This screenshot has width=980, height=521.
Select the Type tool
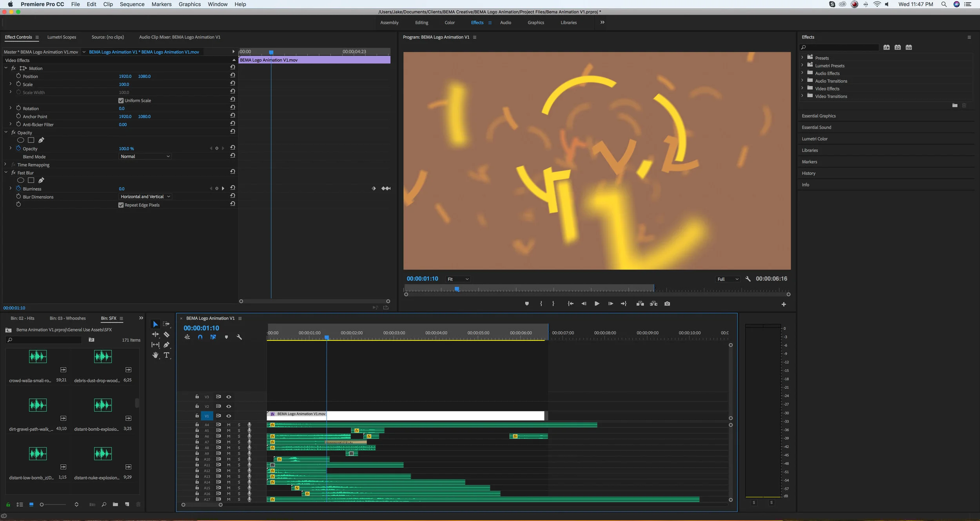click(x=167, y=355)
